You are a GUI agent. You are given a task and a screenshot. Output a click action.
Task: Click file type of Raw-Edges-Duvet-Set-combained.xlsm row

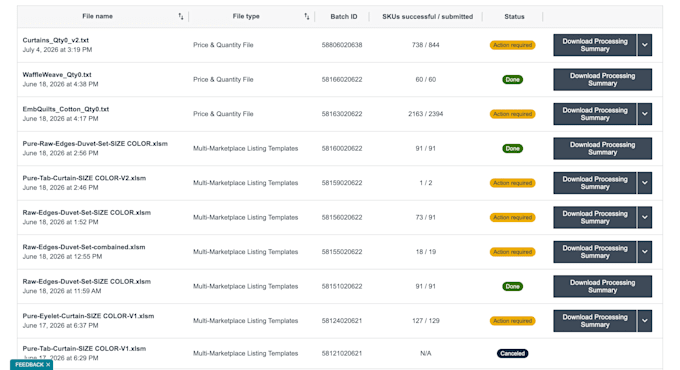click(x=245, y=252)
